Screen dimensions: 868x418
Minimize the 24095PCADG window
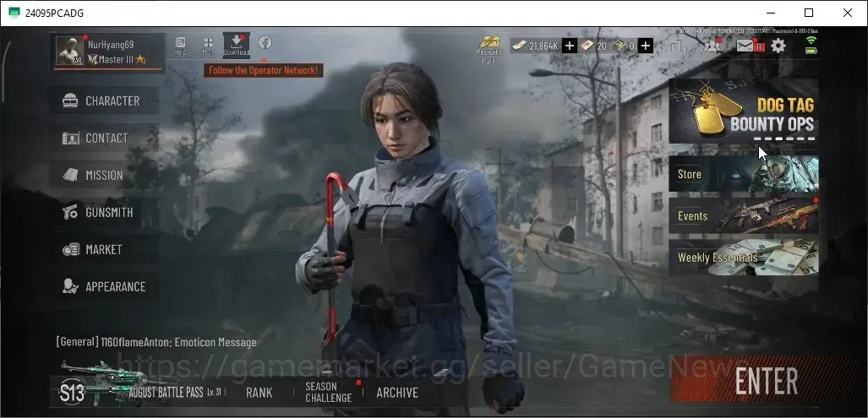tap(771, 13)
